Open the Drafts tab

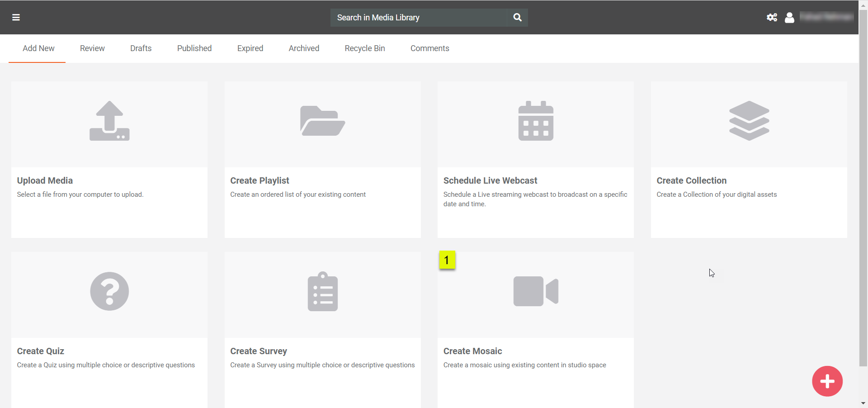point(141,48)
